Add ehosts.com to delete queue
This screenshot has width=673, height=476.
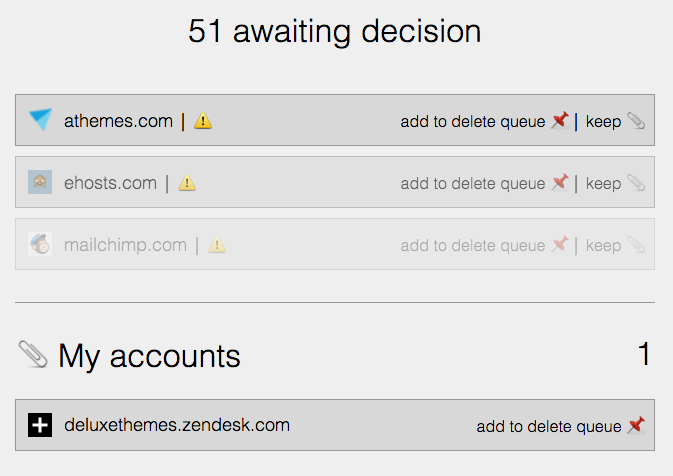pyautogui.click(x=473, y=184)
